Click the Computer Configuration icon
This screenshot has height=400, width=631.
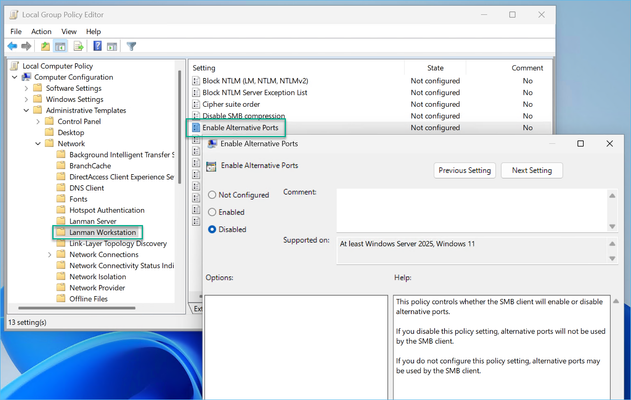click(27, 77)
